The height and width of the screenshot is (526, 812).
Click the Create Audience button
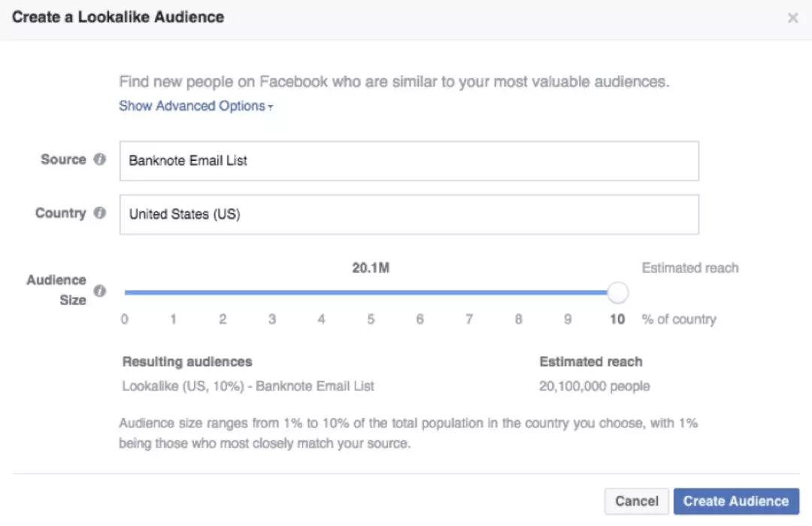735,501
